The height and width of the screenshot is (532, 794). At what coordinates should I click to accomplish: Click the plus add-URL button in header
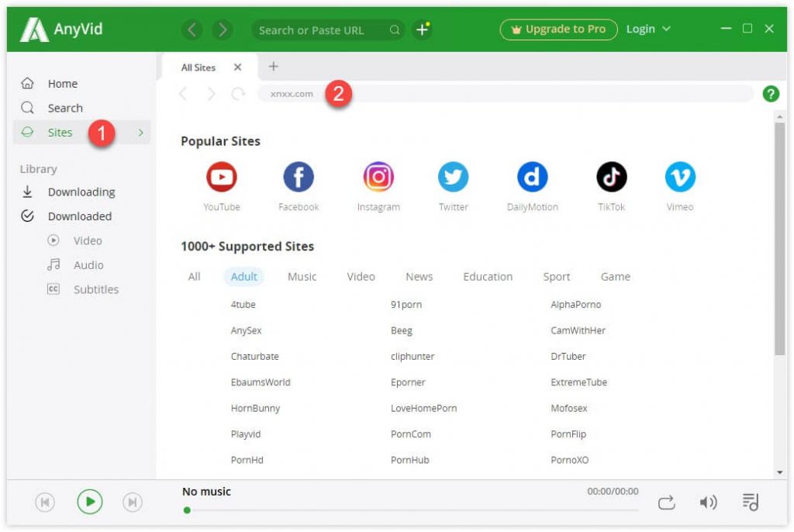coord(423,30)
